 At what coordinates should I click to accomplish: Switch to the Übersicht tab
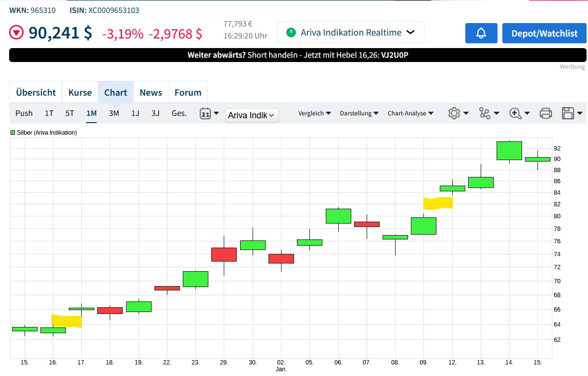tap(36, 92)
